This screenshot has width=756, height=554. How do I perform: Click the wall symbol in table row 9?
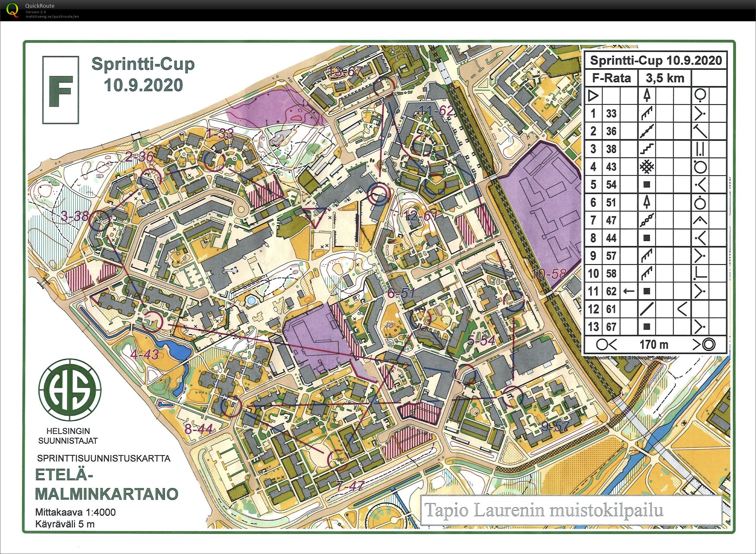click(647, 256)
